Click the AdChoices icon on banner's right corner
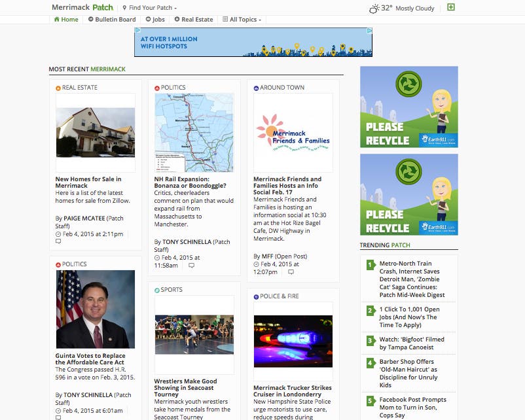Viewport: 525px width, 420px height. [369, 31]
